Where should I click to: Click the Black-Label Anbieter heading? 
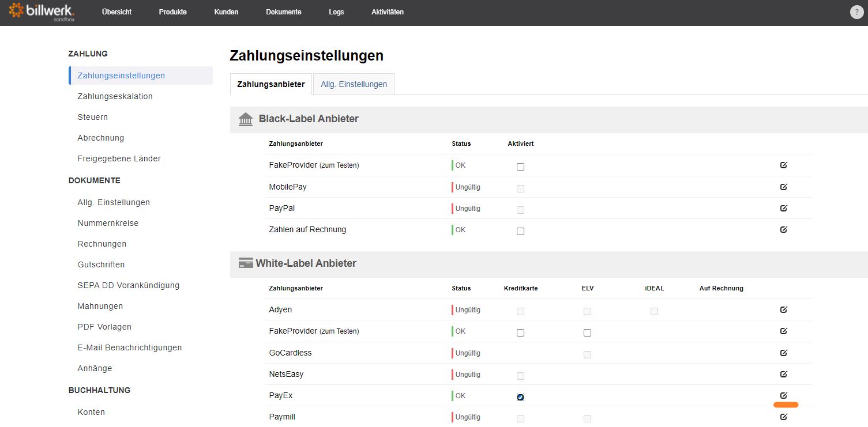(x=309, y=119)
